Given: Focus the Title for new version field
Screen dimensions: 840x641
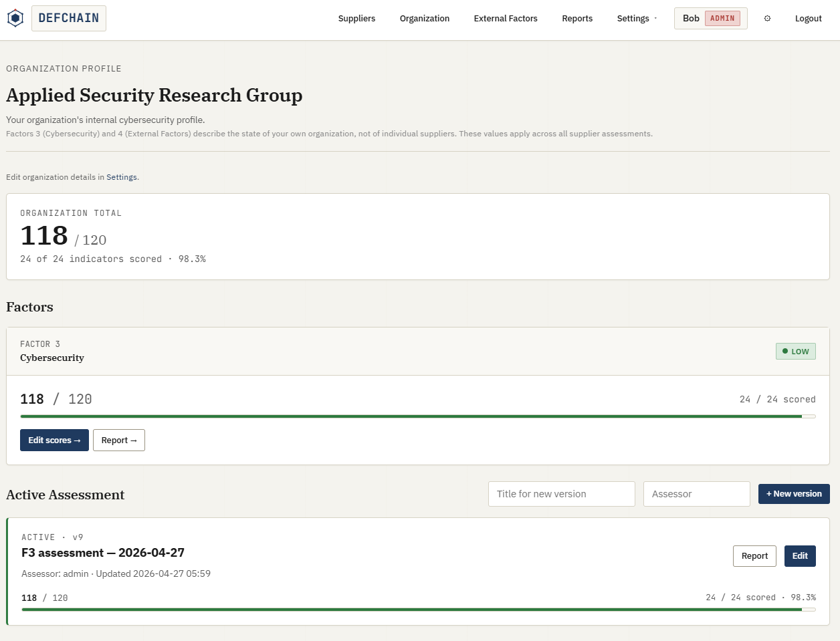Looking at the screenshot, I should [562, 494].
